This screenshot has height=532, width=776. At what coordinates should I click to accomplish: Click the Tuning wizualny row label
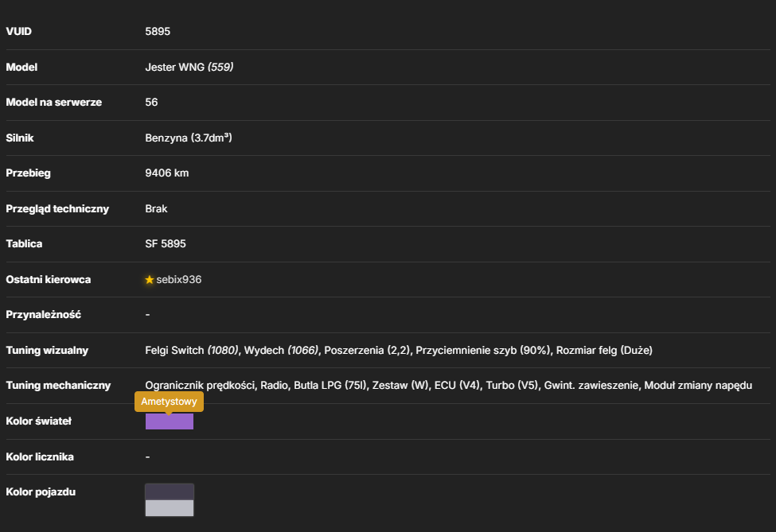47,351
